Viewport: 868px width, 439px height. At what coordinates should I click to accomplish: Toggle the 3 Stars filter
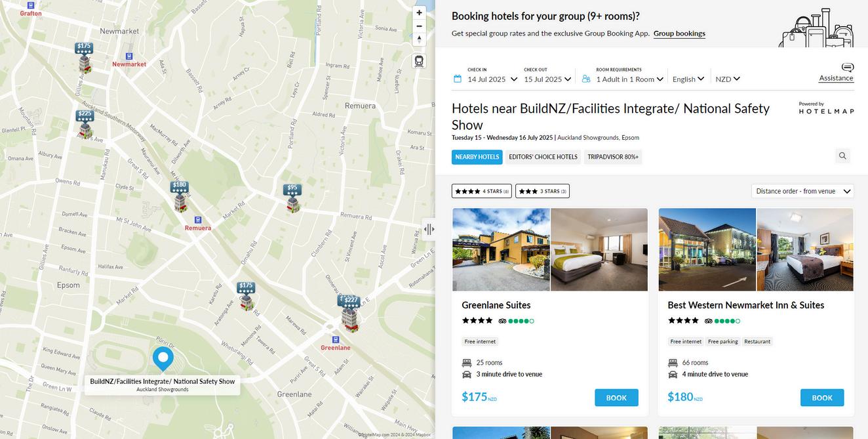point(542,191)
